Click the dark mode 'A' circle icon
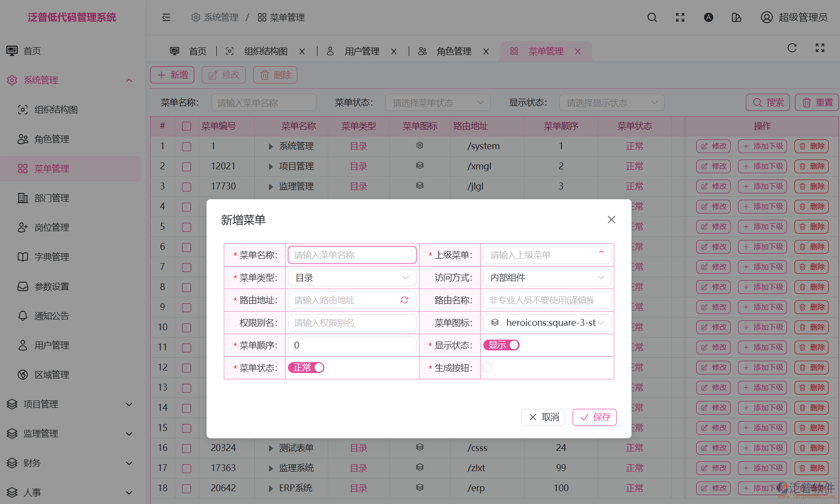This screenshot has width=840, height=504. (709, 17)
